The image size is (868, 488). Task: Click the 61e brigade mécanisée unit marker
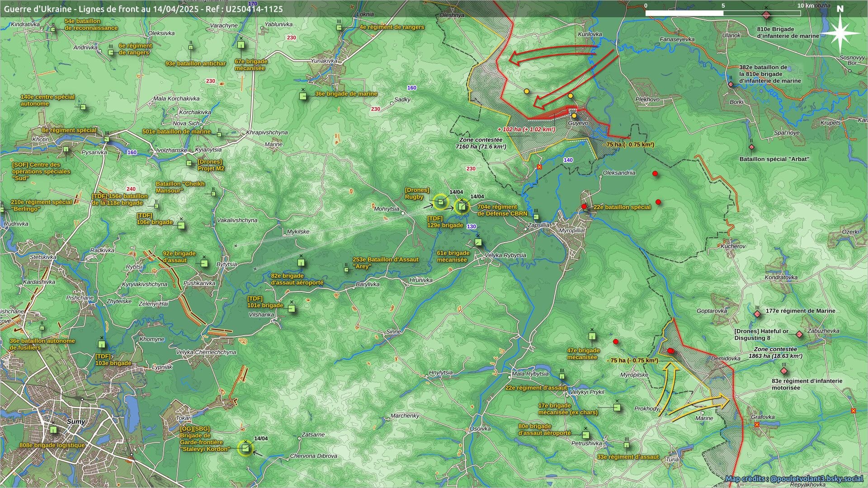click(x=478, y=243)
